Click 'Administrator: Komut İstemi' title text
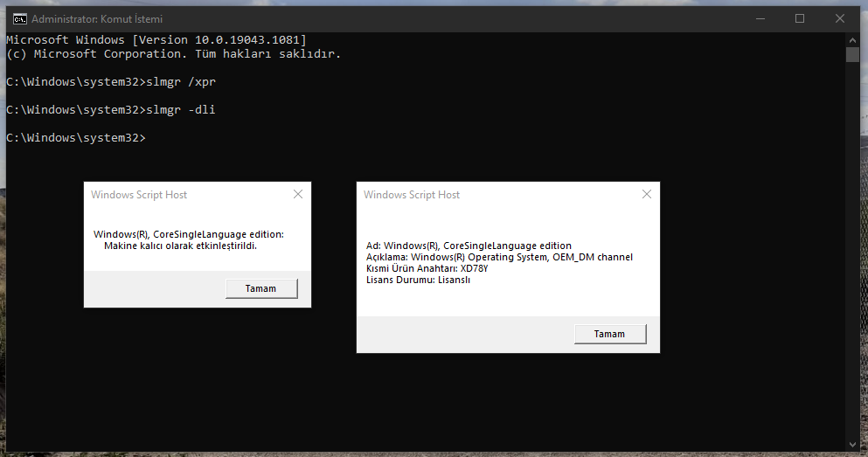The height and width of the screenshot is (457, 868). pos(97,19)
